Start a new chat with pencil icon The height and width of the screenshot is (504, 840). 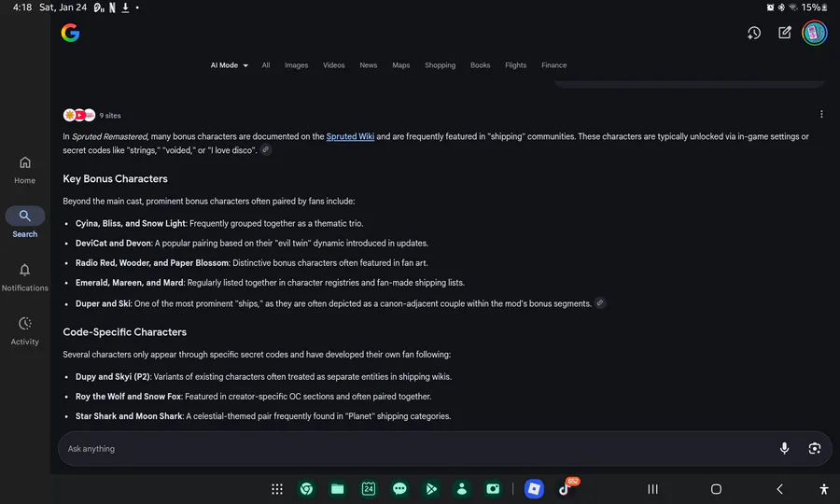[x=784, y=33]
